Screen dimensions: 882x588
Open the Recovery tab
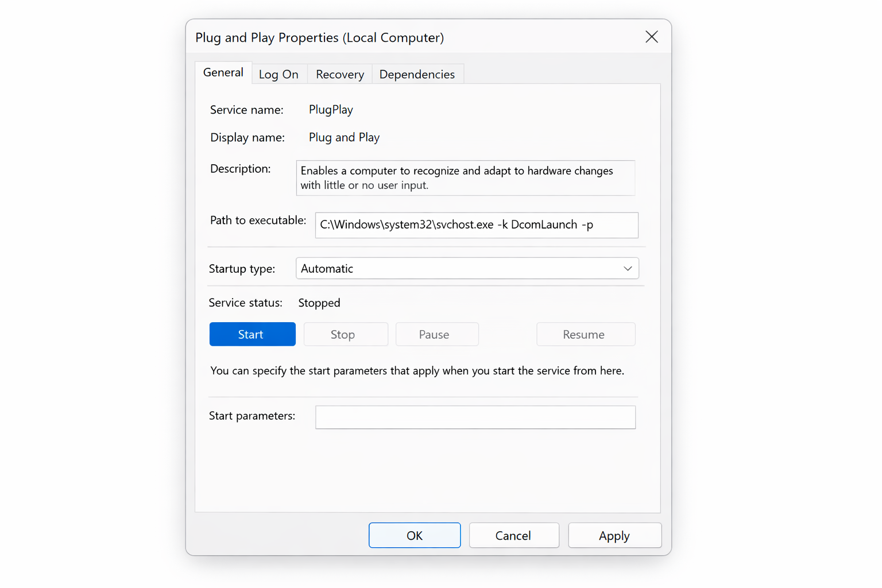click(339, 73)
